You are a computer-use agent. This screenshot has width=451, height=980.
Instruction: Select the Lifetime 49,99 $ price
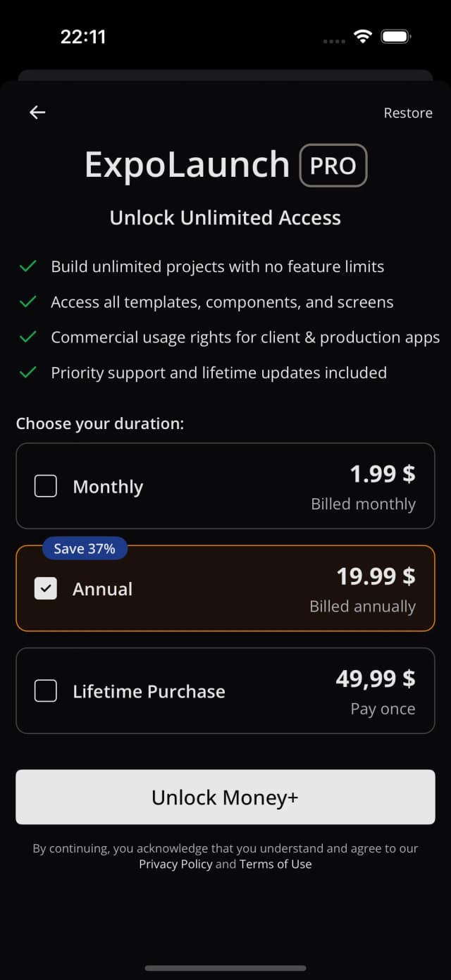coord(376,678)
